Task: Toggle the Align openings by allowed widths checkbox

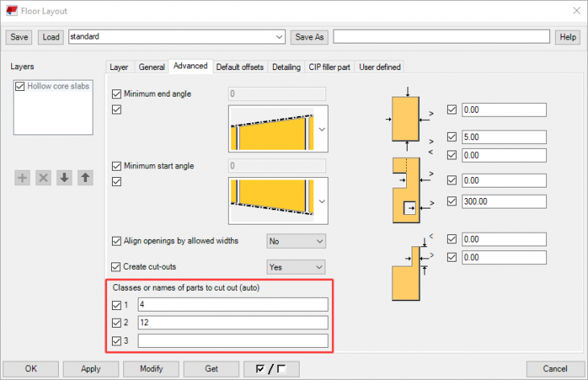Action: [117, 241]
